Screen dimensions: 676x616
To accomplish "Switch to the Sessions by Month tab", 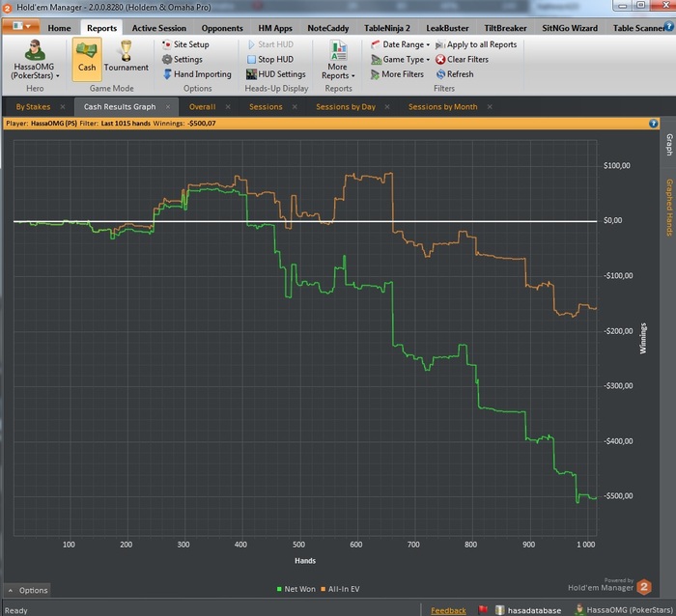I will tap(442, 107).
